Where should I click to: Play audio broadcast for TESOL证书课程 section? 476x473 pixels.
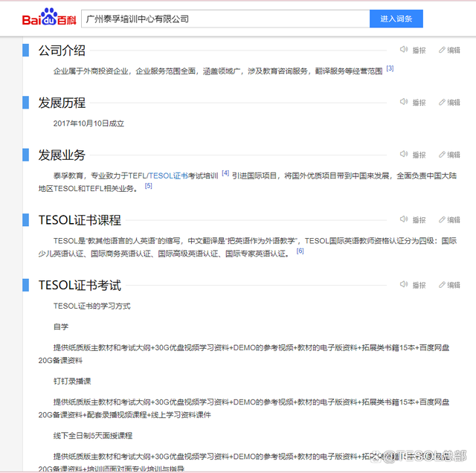pos(403,219)
